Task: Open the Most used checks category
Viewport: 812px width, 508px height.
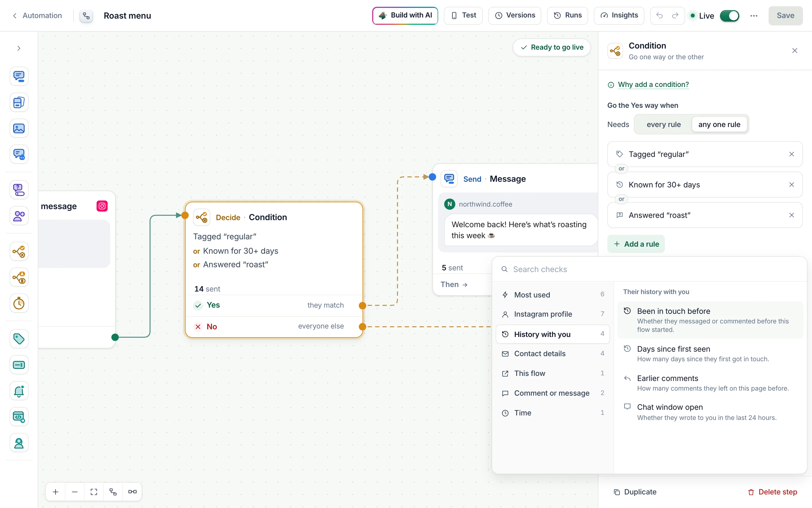Action: pos(553,295)
